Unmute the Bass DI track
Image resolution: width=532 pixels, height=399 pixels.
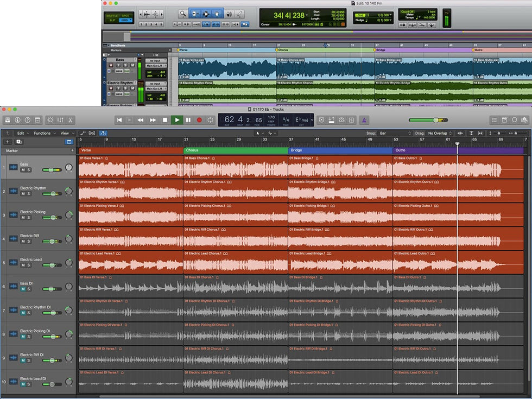(23, 289)
